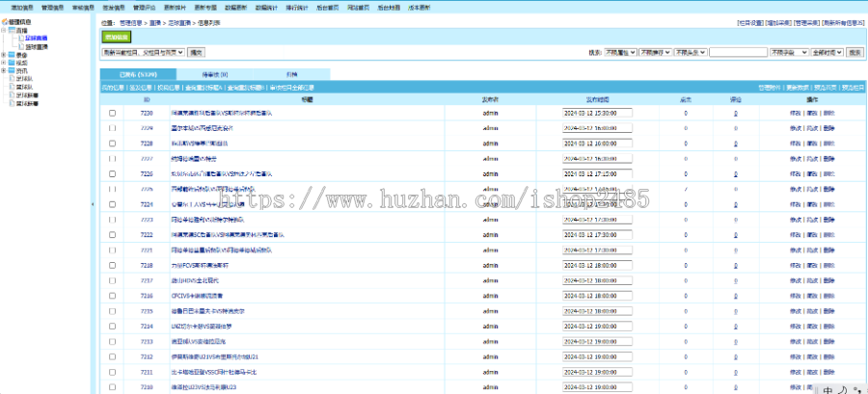Click the page icon beside 足球联赛
868x394 pixels.
pos(12,95)
